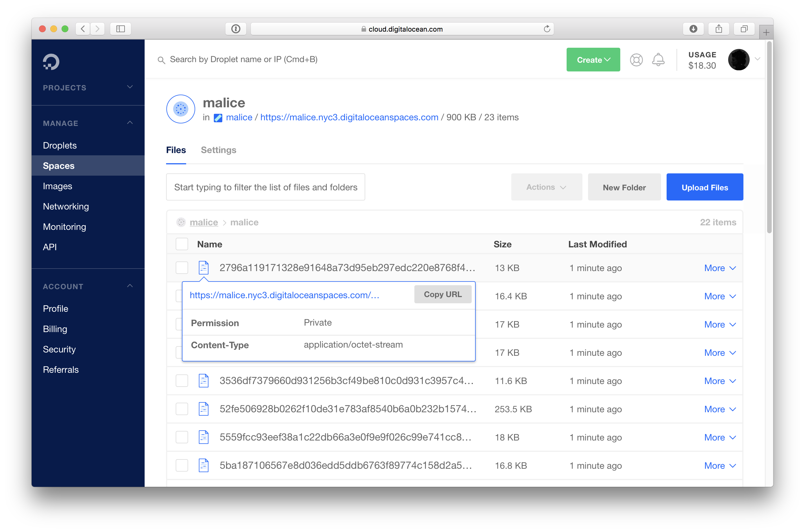Click the Safari downloads icon
The height and width of the screenshot is (532, 805).
click(693, 29)
